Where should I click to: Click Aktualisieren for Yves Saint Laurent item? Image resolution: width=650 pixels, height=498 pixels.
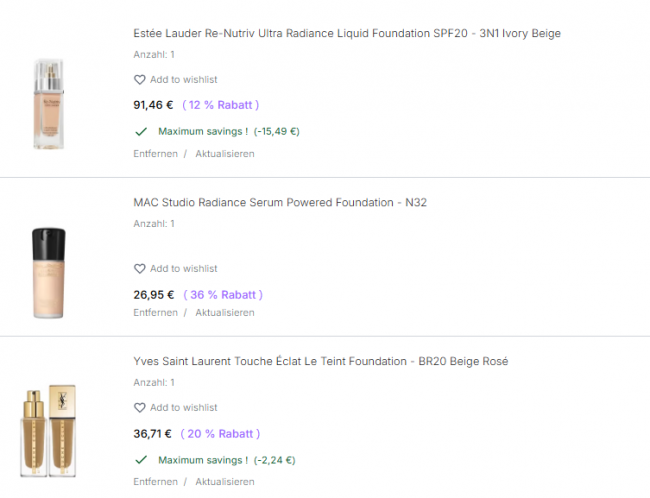224,482
